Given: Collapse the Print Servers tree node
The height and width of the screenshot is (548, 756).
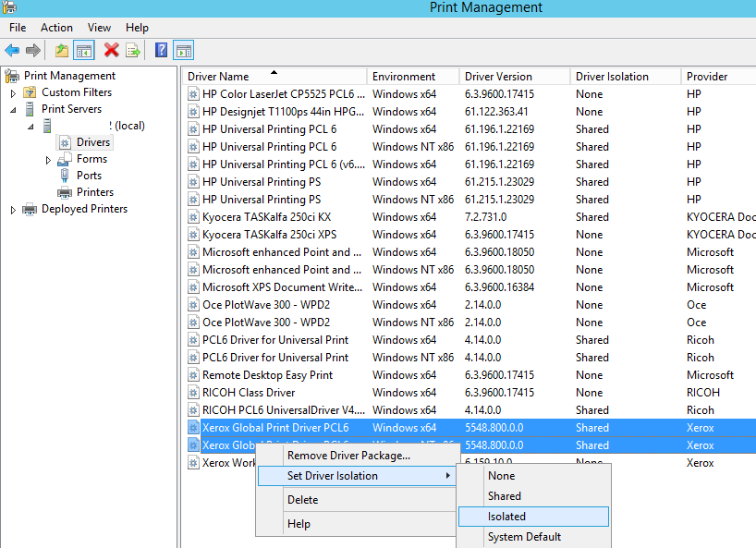Looking at the screenshot, I should click(14, 110).
